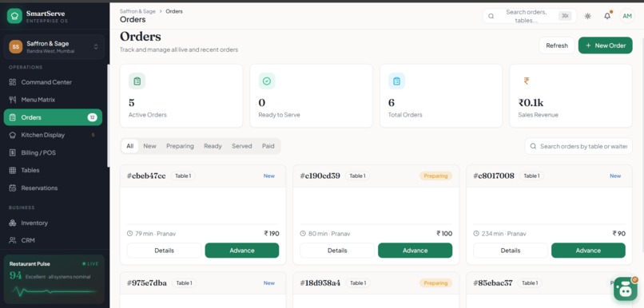
Task: Open Billing / POS page
Action: tap(53, 152)
